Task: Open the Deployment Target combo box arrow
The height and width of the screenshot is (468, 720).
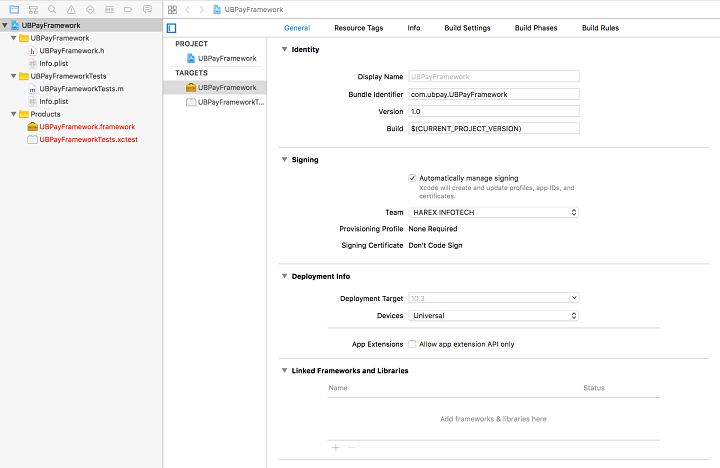Action: pos(574,298)
